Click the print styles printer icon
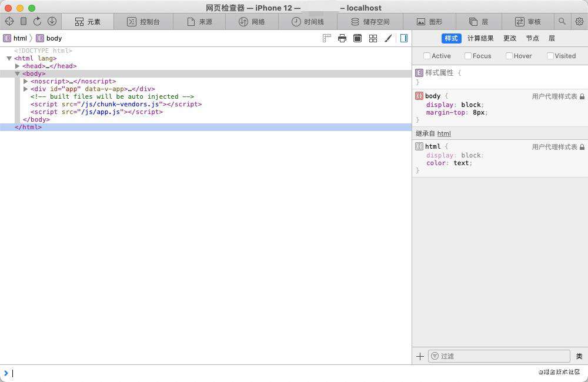Screen dimensions: 588x382 tap(342, 38)
